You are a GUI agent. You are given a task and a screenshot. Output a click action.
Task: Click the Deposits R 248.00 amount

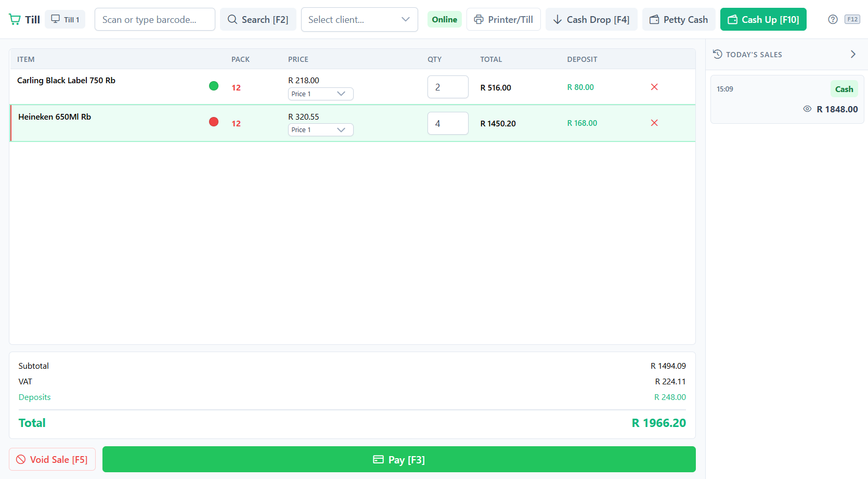[670, 397]
